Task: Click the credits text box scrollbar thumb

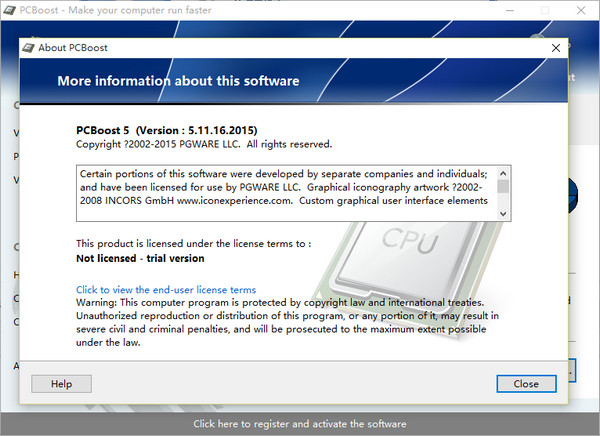Action: tap(503, 186)
